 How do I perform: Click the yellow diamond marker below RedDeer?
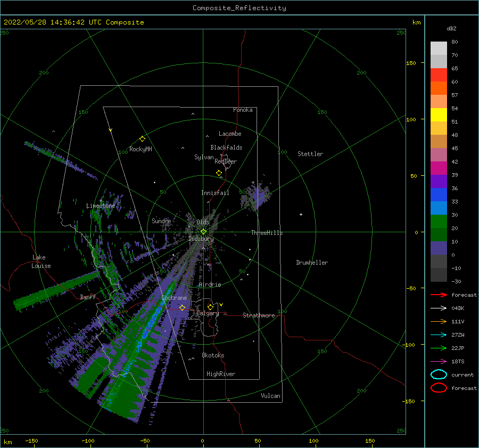pos(219,173)
